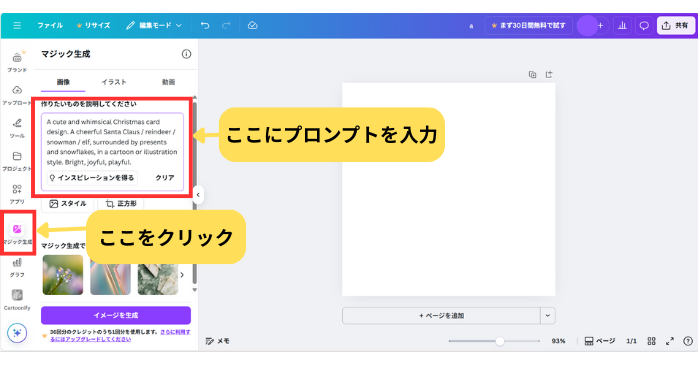Click the リサイズ option
This screenshot has width=698, height=365.
[x=93, y=25]
